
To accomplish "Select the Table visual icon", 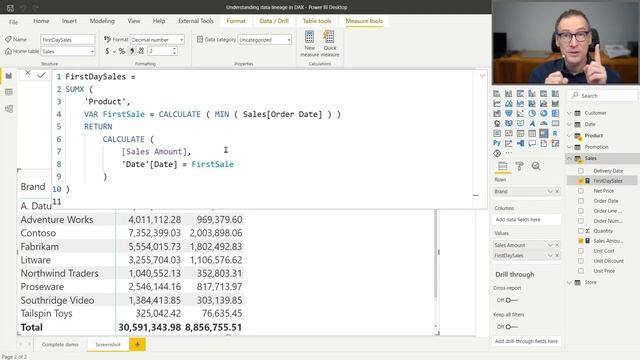I will point(532,133).
